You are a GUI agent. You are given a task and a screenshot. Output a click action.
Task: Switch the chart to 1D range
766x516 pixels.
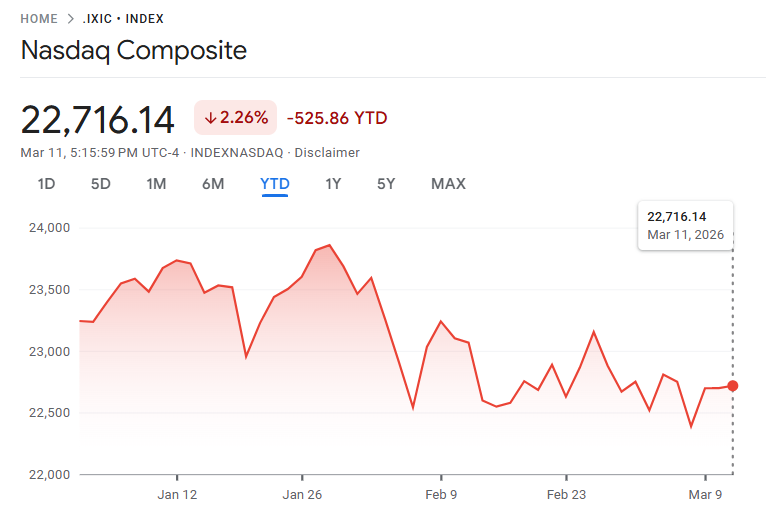click(x=46, y=184)
